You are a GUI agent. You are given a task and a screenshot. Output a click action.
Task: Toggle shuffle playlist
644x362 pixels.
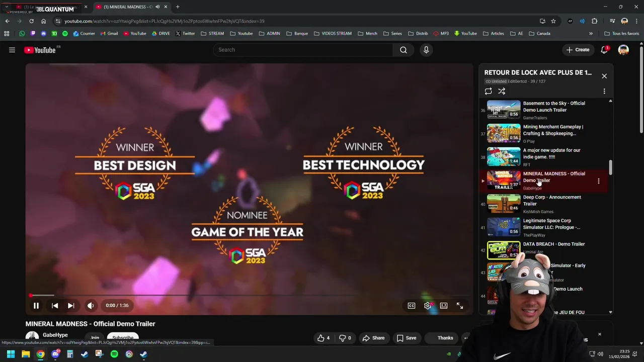[502, 91]
